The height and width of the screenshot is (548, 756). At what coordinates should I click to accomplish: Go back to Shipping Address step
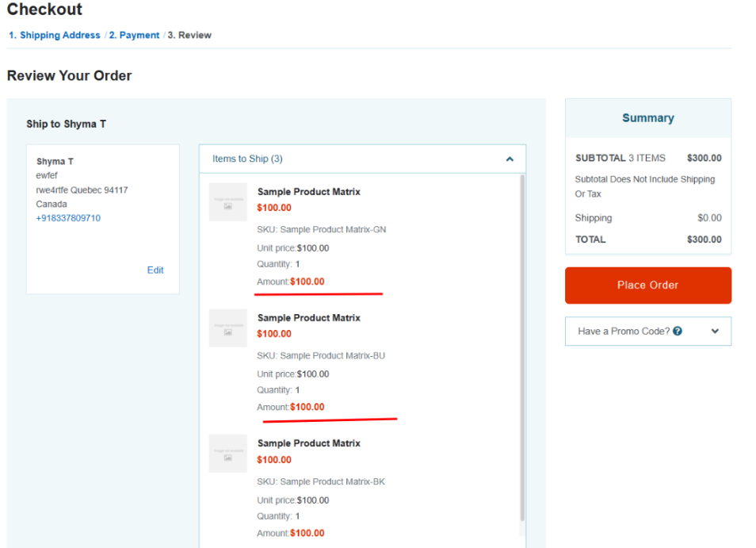click(x=55, y=36)
